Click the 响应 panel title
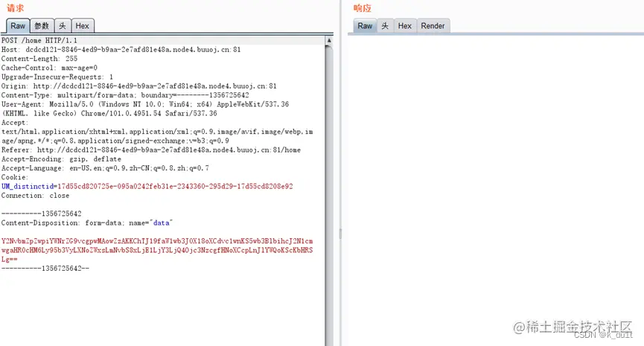644x346 pixels. point(363,7)
